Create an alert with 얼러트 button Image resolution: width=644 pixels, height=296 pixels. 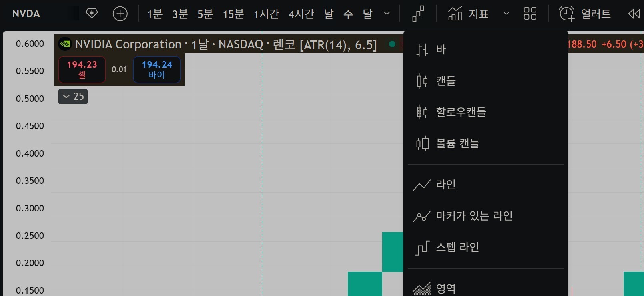pyautogui.click(x=585, y=14)
